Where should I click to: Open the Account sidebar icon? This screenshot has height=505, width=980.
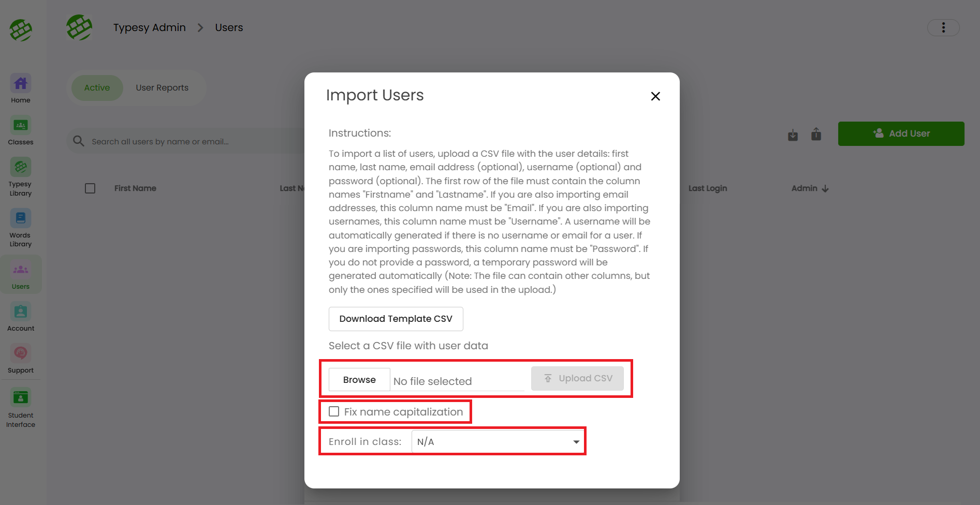(21, 312)
